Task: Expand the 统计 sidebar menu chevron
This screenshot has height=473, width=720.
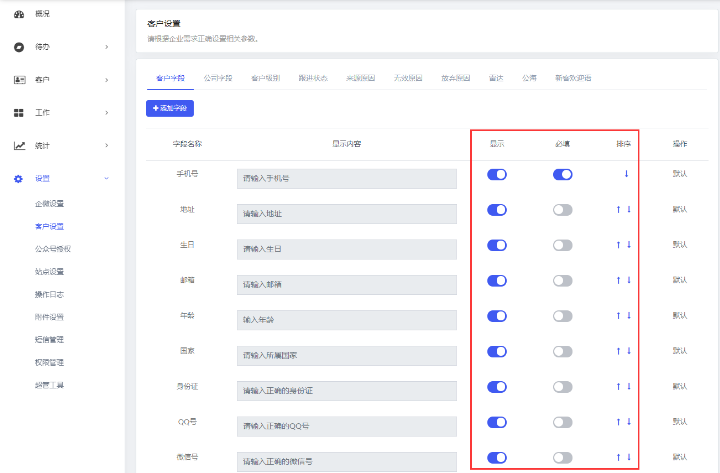Action: (x=107, y=146)
